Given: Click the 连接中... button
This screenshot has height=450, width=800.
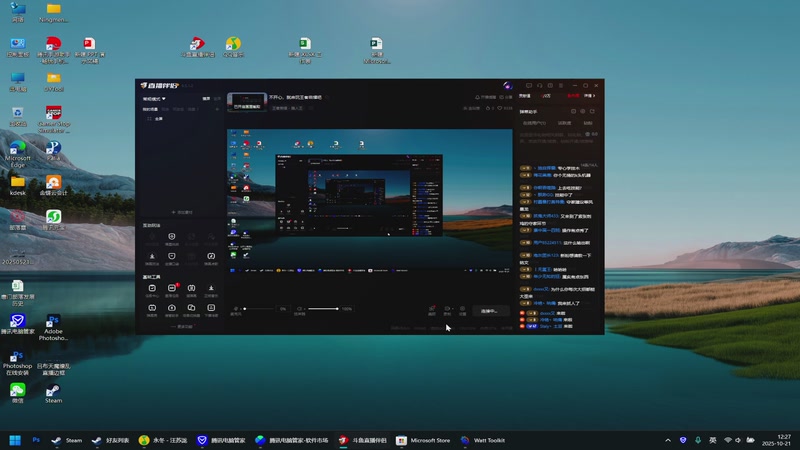Looking at the screenshot, I should click(x=489, y=311).
